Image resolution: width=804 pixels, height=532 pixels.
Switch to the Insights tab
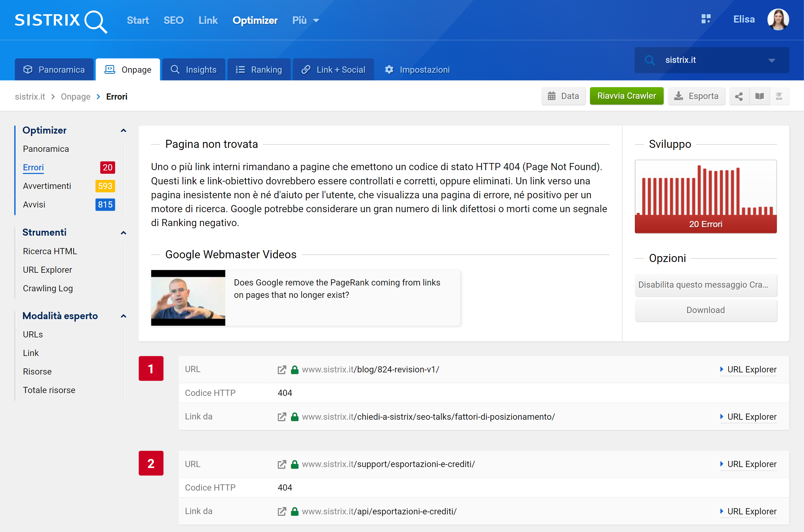[x=194, y=70]
